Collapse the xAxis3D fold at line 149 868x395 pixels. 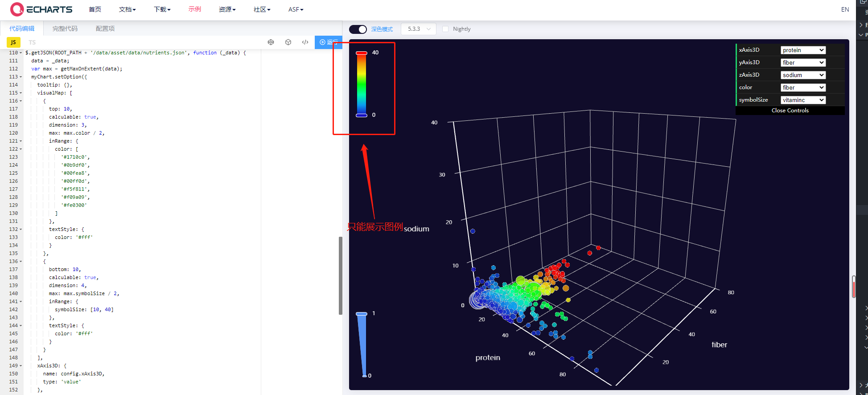(x=21, y=366)
